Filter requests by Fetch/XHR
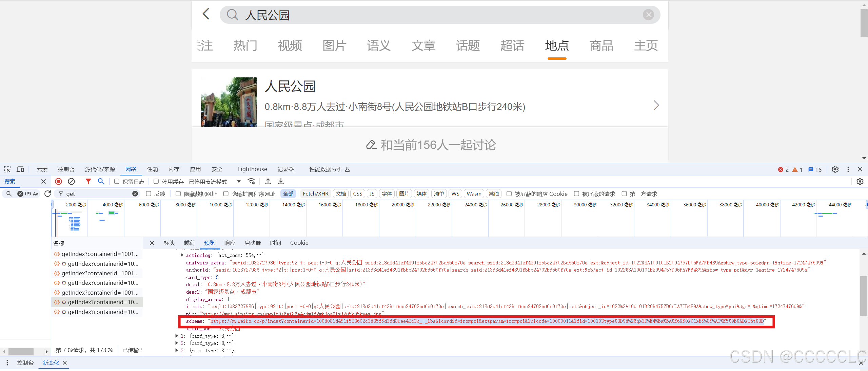This screenshot has height=371, width=868. [315, 194]
